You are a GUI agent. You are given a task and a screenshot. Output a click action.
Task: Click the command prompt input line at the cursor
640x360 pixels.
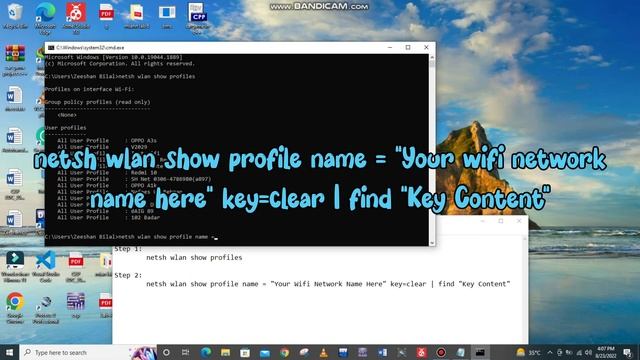point(131,237)
